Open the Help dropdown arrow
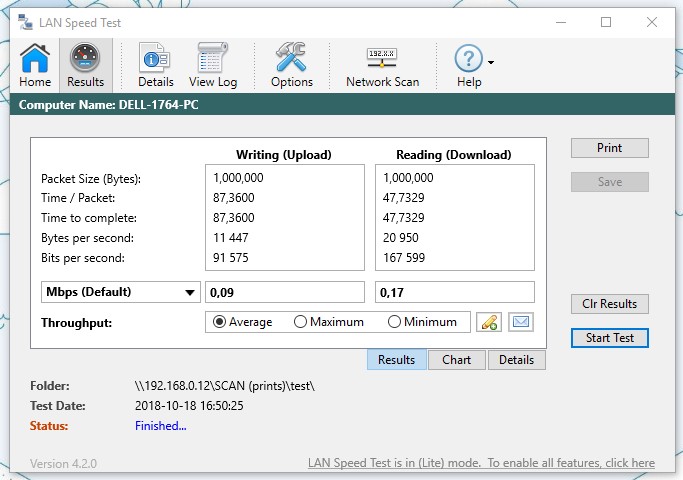The height and width of the screenshot is (480, 683). click(491, 62)
